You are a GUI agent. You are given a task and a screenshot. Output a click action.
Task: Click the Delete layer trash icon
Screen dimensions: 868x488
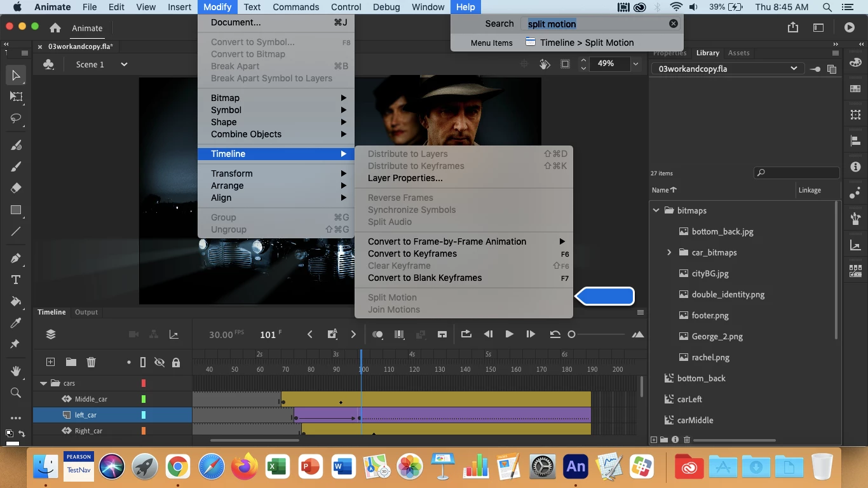91,362
